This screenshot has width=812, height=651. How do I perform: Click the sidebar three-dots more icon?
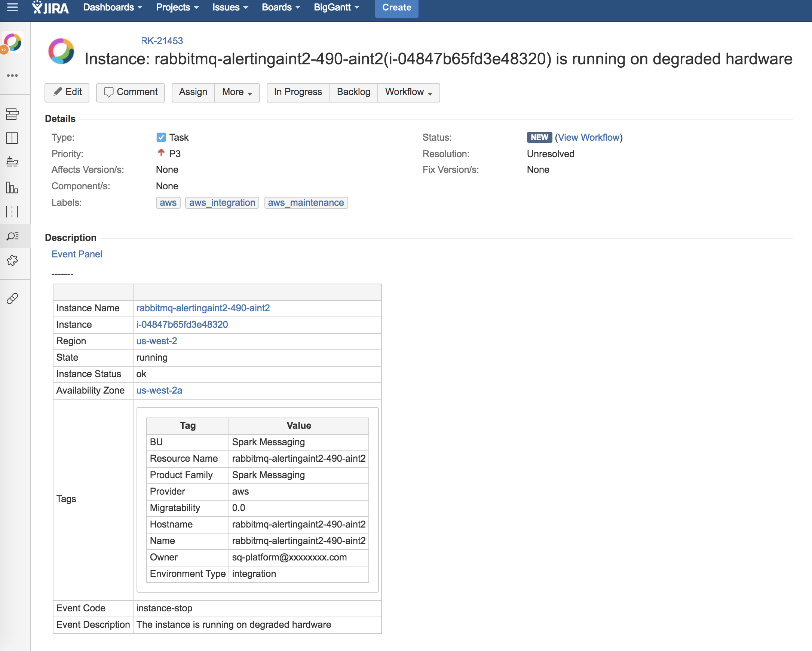(12, 75)
